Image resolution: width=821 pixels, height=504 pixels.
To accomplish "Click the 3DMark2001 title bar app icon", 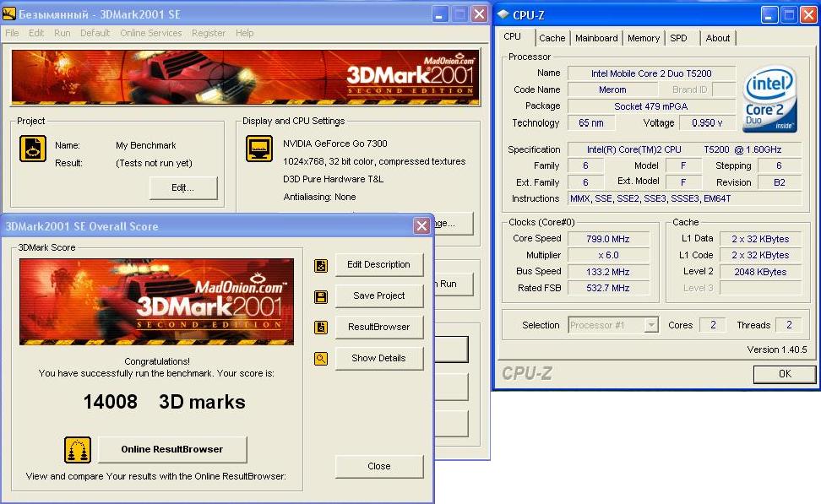I will pos(9,14).
